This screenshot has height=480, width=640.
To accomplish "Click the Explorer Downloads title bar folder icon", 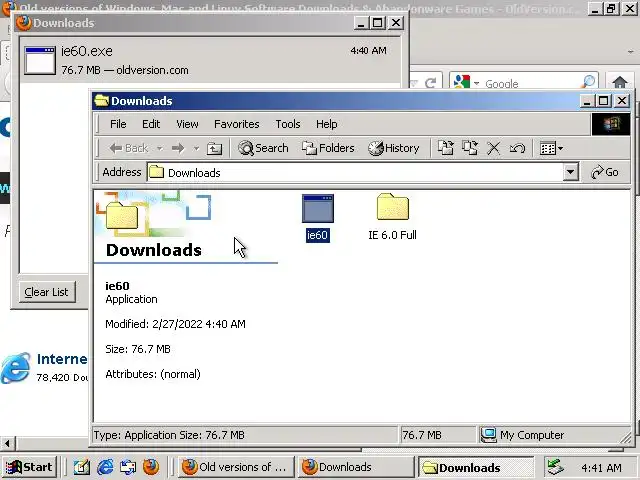I will [102, 101].
